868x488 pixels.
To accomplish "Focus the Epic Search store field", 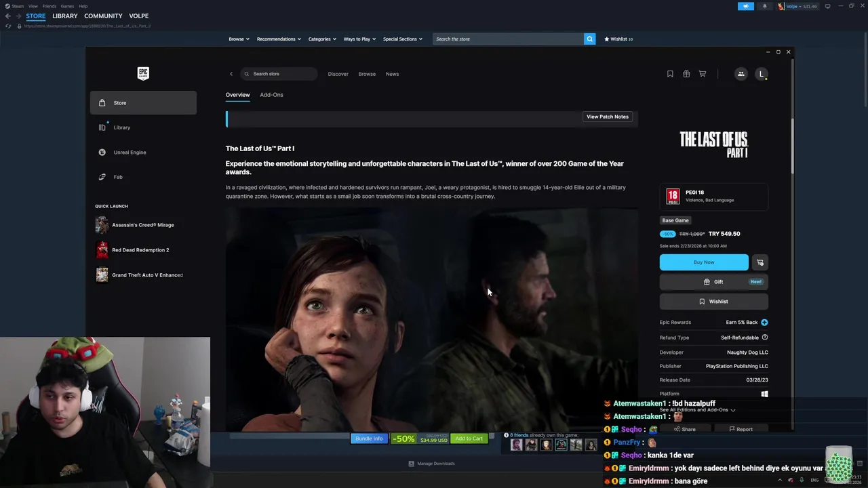I will 279,74.
